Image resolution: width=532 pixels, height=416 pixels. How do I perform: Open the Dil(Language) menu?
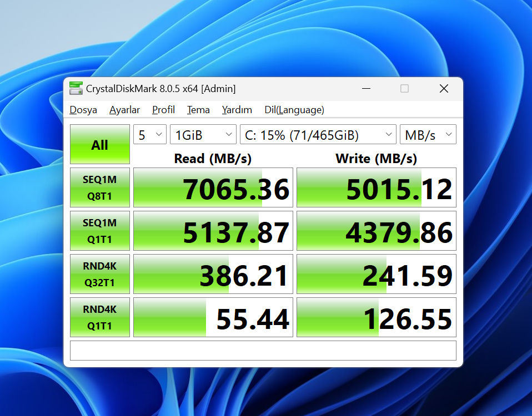coord(294,110)
